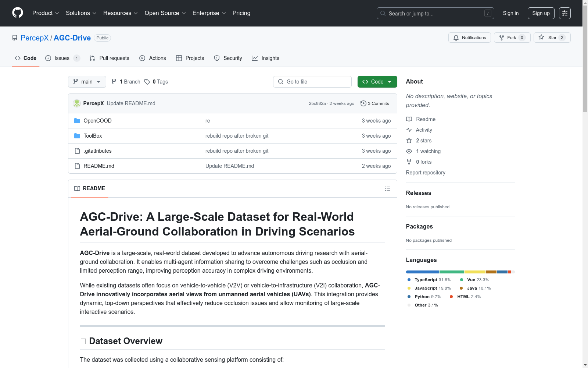This screenshot has height=368, width=588.
Task: Open the README outline list icon
Action: (x=387, y=189)
